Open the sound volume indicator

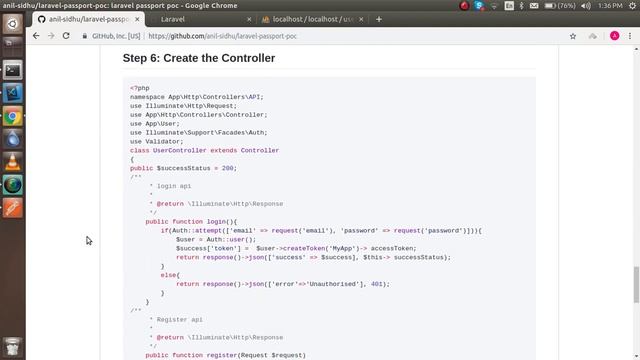(x=586, y=6)
